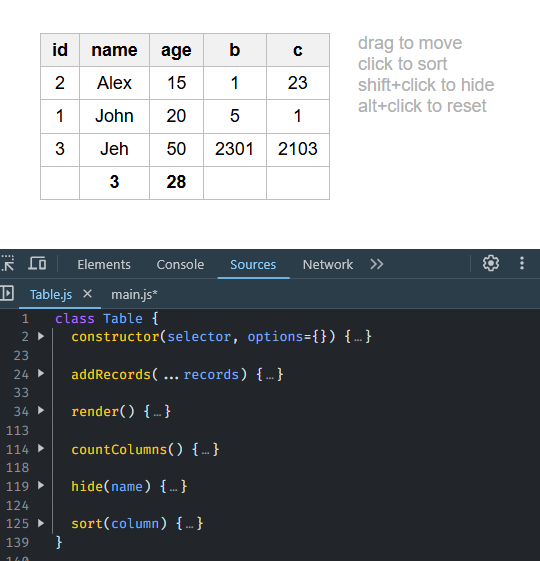Click the 'selector' parameter in constructor

[x=199, y=337]
